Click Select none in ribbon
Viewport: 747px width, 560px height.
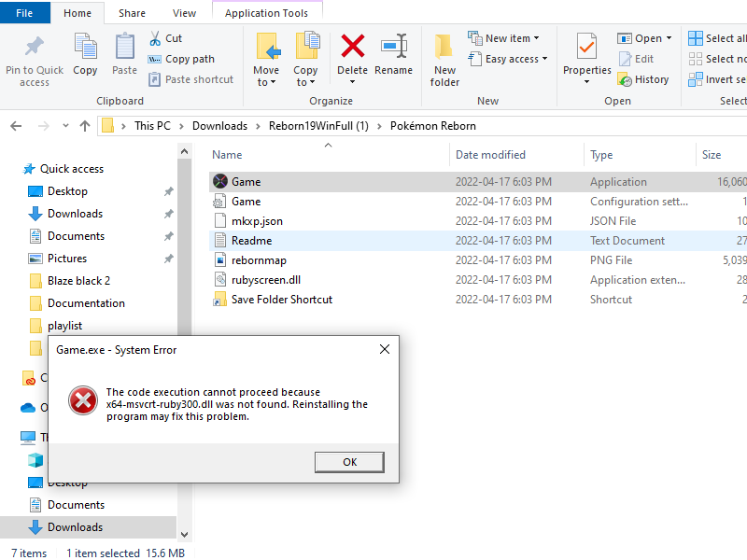point(717,59)
